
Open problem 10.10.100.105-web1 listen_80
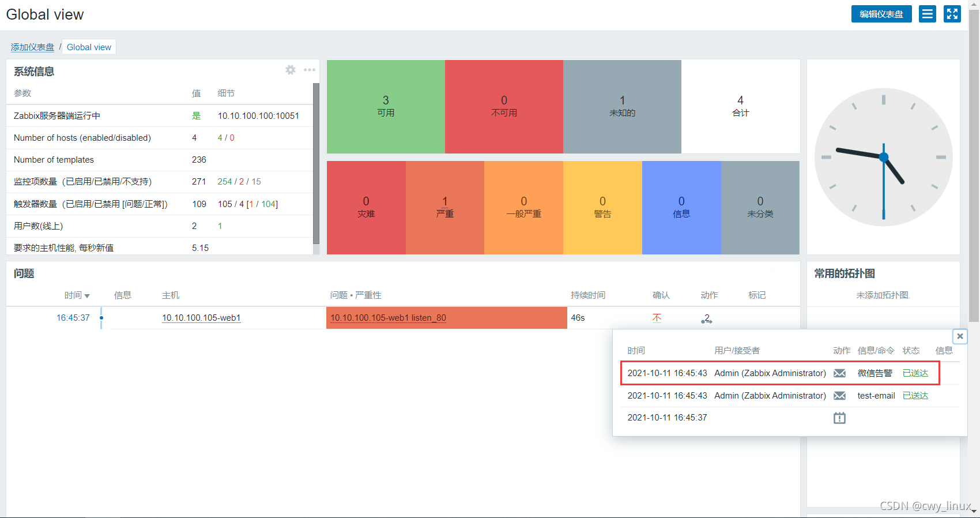tap(388, 318)
